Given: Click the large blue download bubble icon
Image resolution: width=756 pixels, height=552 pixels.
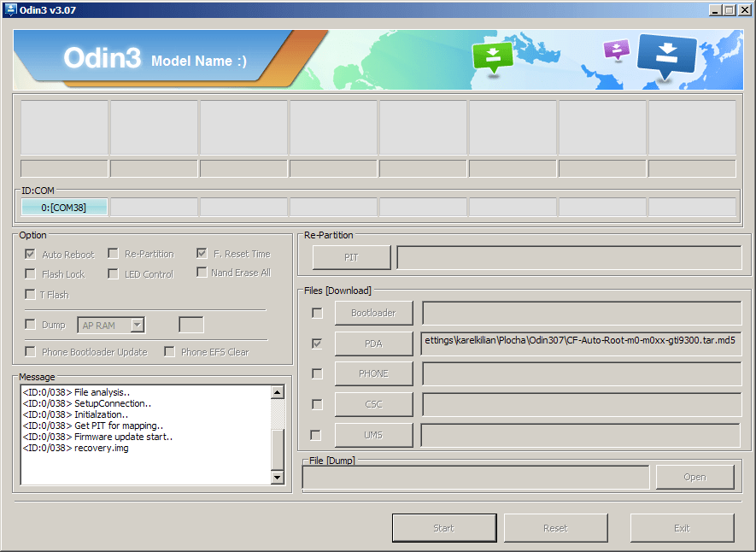Looking at the screenshot, I should coord(667,56).
